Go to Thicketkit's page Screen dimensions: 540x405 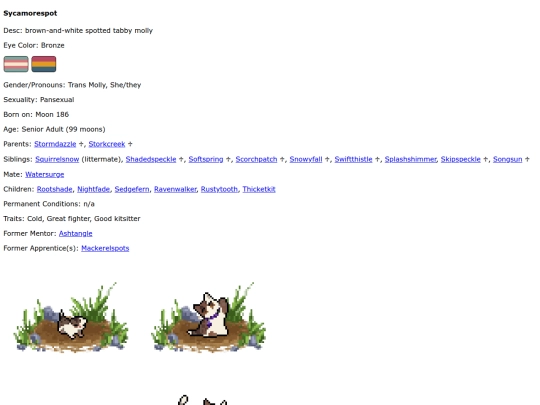click(x=259, y=189)
